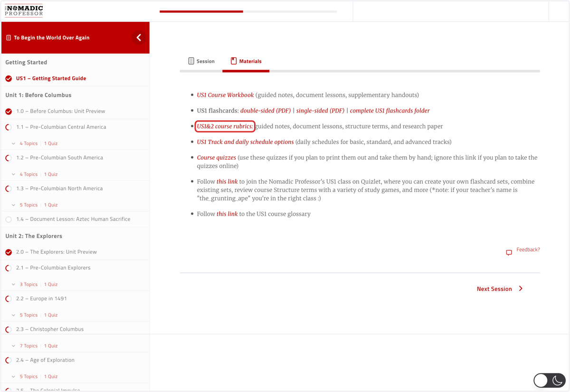Open lesson 2.3 – Christopher Columbus
Viewport: 570px width, 392px height.
[50, 329]
